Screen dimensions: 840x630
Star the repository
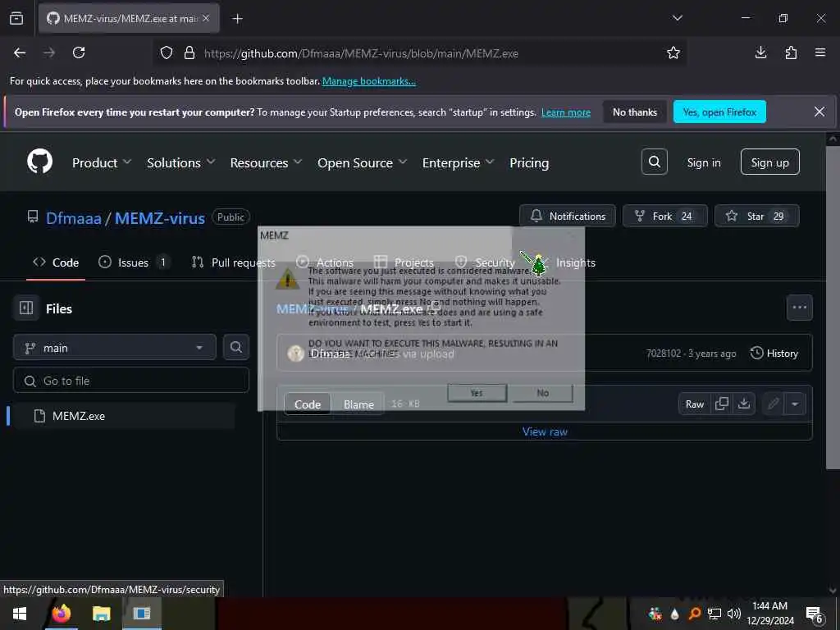click(756, 216)
